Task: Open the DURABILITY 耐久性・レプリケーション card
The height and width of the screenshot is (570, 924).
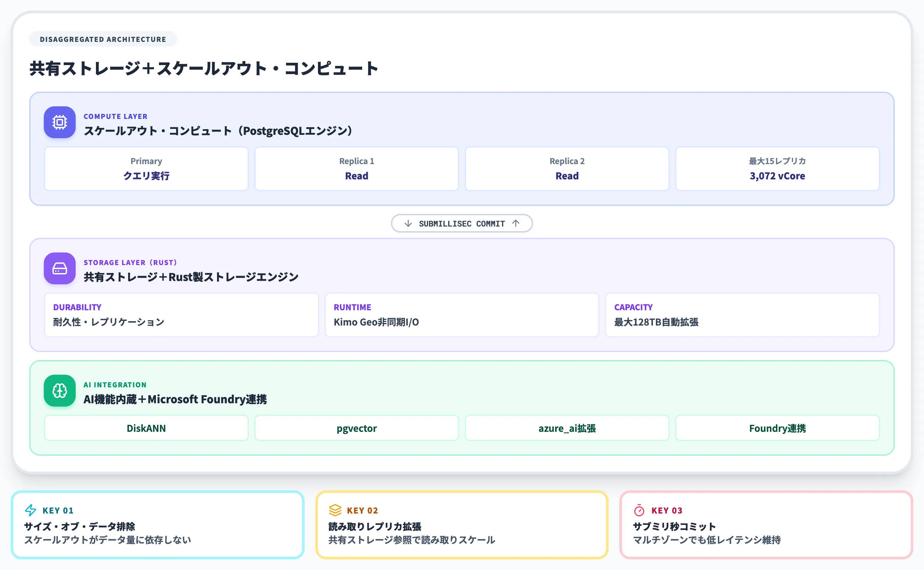Action: pyautogui.click(x=182, y=315)
